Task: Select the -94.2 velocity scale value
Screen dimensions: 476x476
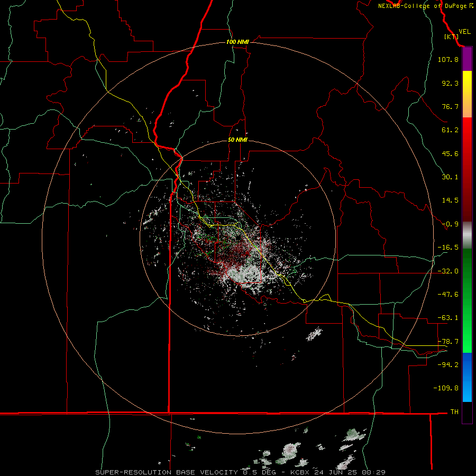Action: point(448,364)
